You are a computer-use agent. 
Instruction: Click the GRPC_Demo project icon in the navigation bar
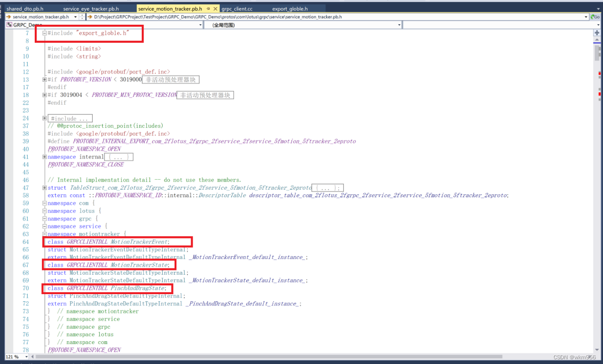(x=10, y=24)
